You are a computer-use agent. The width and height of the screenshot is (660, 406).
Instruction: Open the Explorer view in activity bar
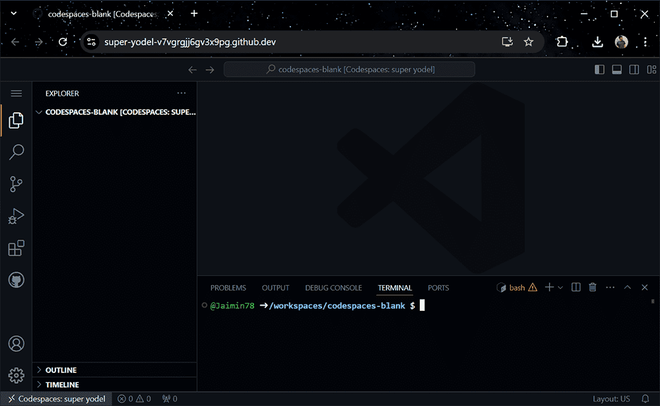[16, 120]
